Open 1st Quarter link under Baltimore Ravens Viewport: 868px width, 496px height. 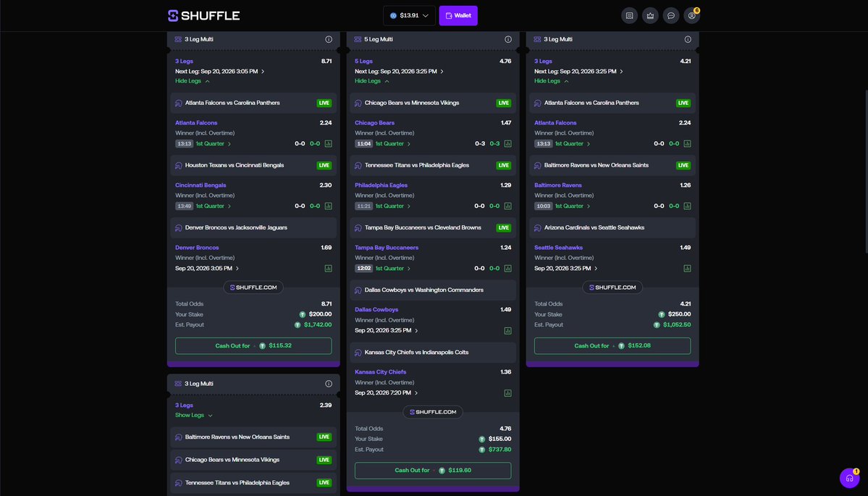(x=573, y=206)
